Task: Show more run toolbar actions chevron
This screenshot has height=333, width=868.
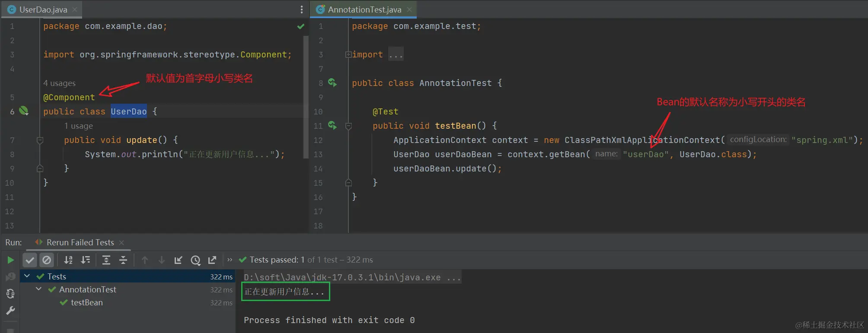Action: [x=230, y=260]
